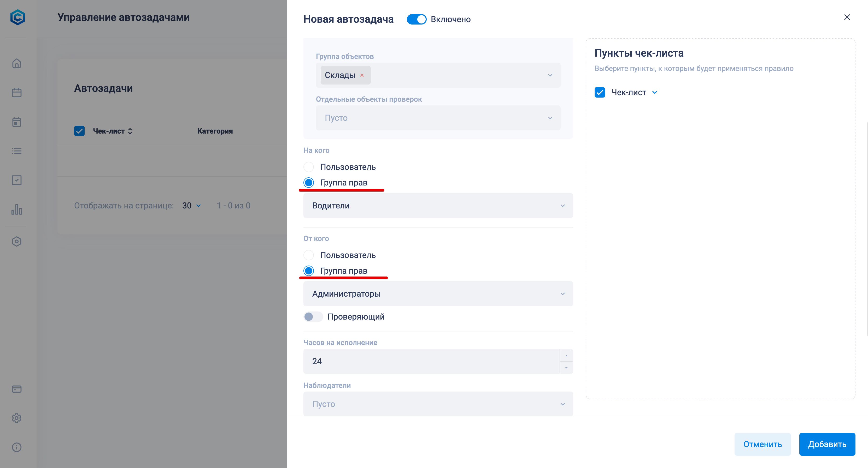Toggle the Включено switch off
Viewport: 868px width, 468px height.
tap(416, 19)
